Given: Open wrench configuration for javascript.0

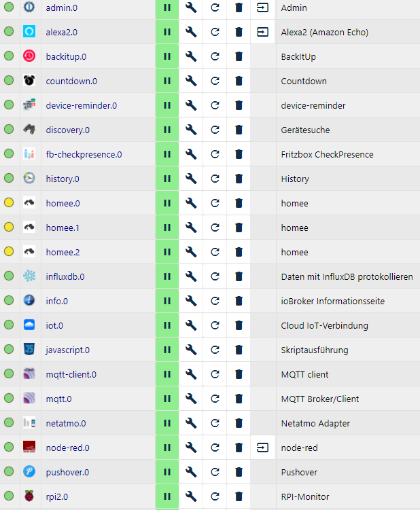Looking at the screenshot, I should [x=191, y=350].
